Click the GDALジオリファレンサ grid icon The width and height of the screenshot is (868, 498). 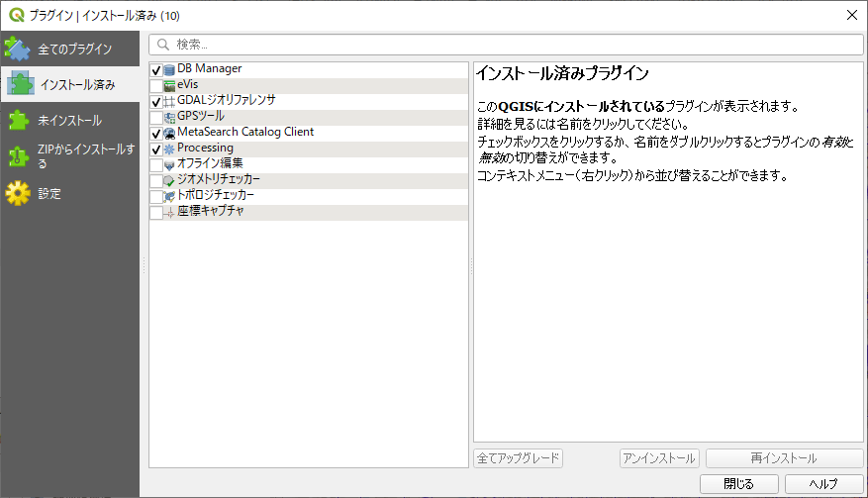click(169, 102)
